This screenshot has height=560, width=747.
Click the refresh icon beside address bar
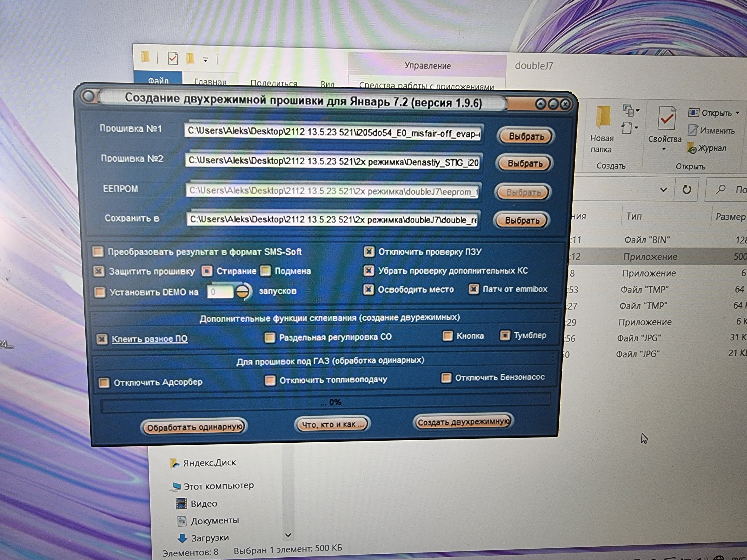686,190
